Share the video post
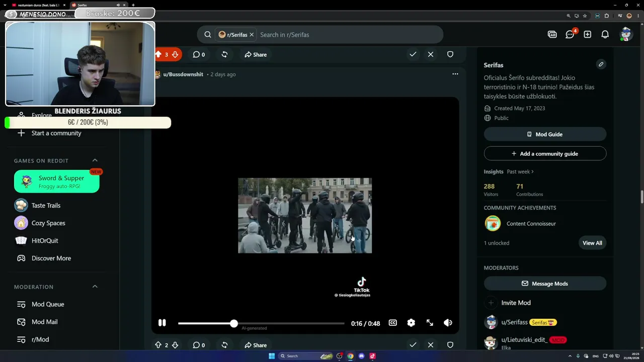 pos(256,345)
